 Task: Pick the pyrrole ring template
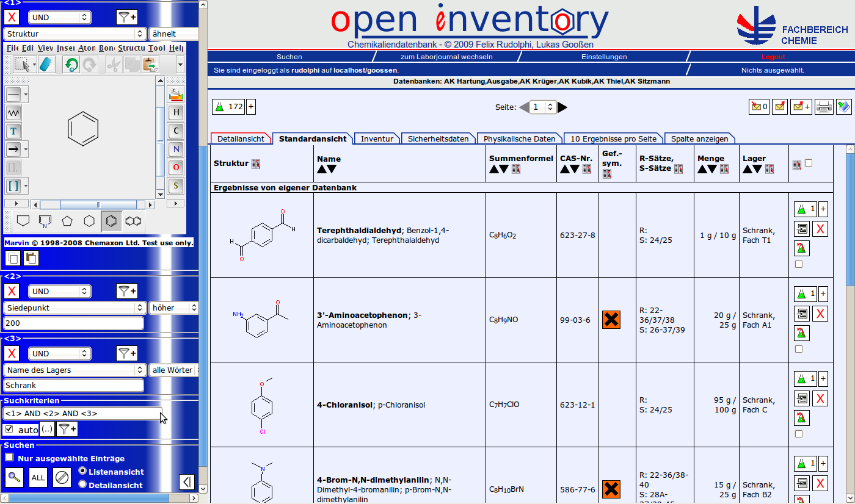tap(45, 221)
